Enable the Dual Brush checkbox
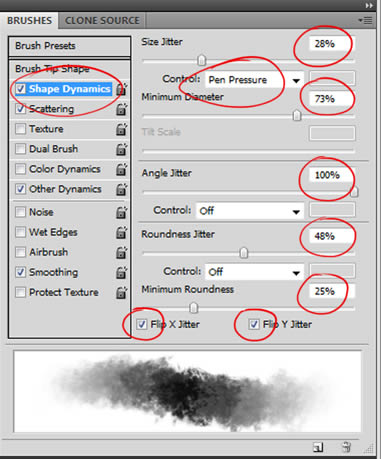The width and height of the screenshot is (381, 459). [x=21, y=149]
